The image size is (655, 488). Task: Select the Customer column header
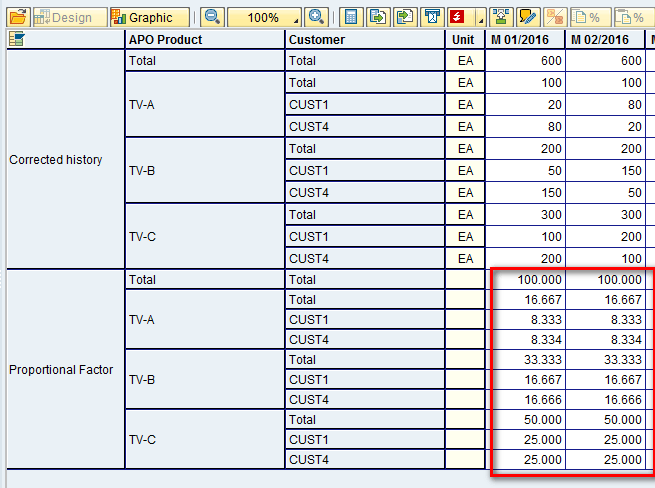(364, 40)
